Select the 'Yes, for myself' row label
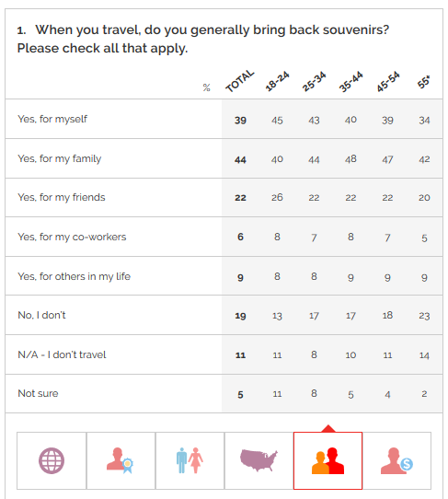 (52, 119)
